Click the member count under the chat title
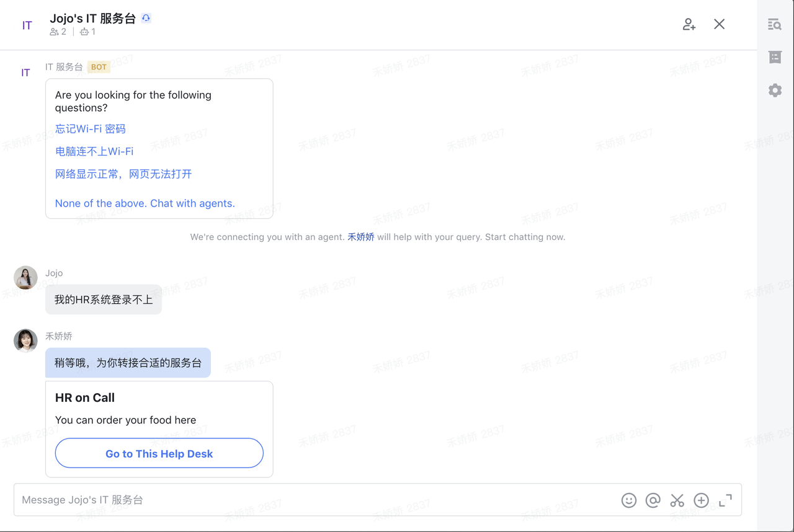 click(58, 31)
